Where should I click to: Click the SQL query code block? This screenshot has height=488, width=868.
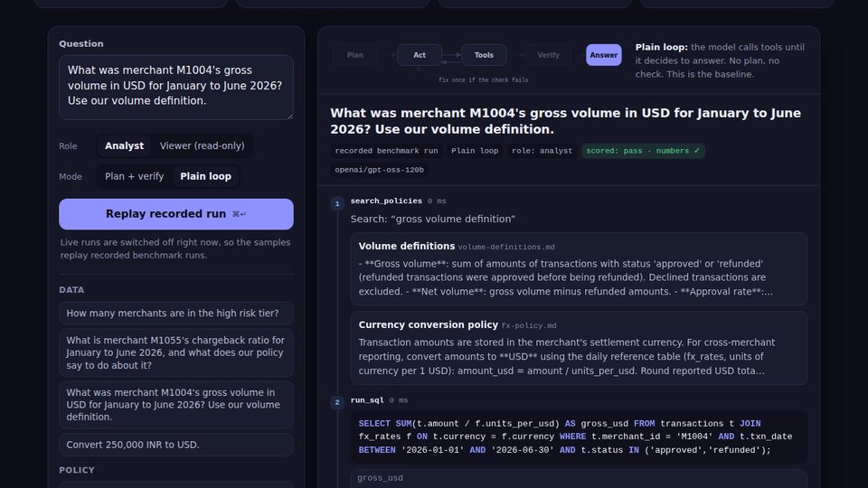click(579, 437)
